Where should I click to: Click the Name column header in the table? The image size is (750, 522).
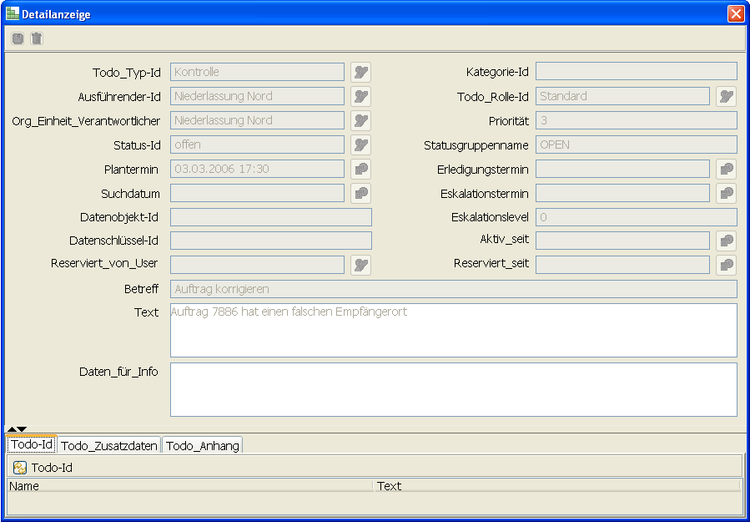190,486
